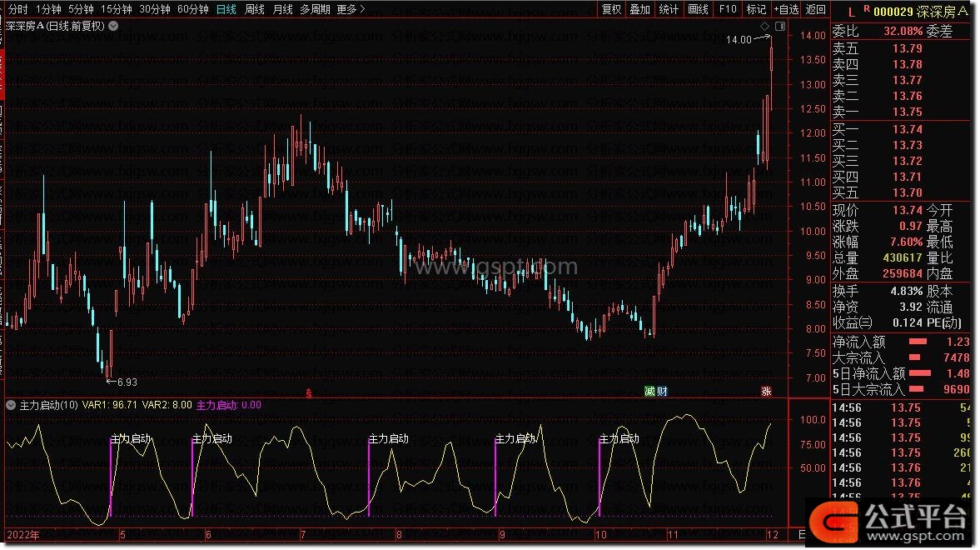980x550 pixels.
Task: Click month 12 on the time axis
Action: (773, 535)
